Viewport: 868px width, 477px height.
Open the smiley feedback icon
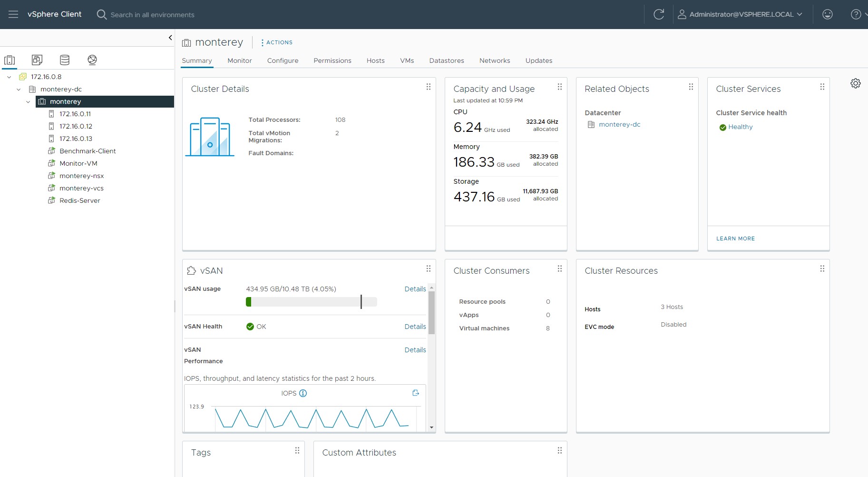(x=828, y=14)
